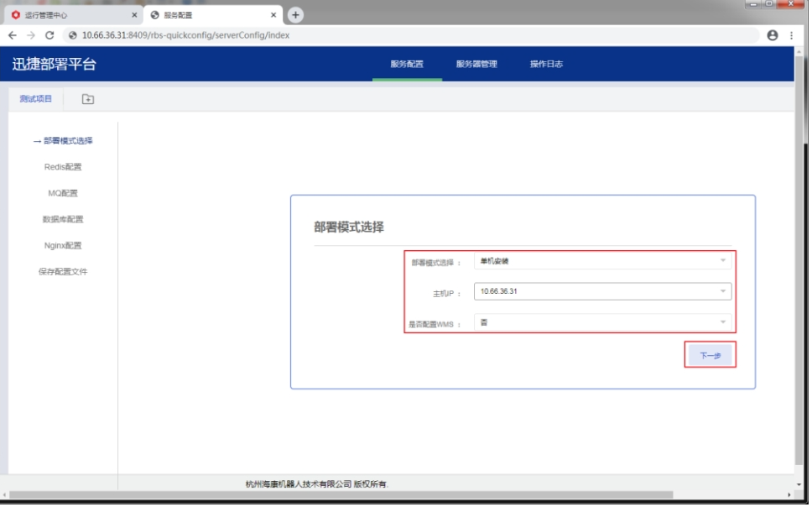
Task: Select Nginx配置 in the left sidebar
Action: [63, 246]
